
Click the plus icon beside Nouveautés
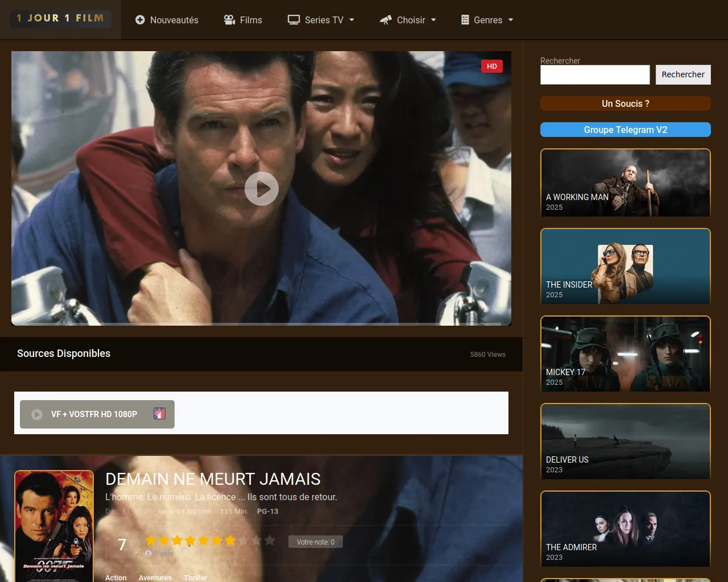point(140,20)
